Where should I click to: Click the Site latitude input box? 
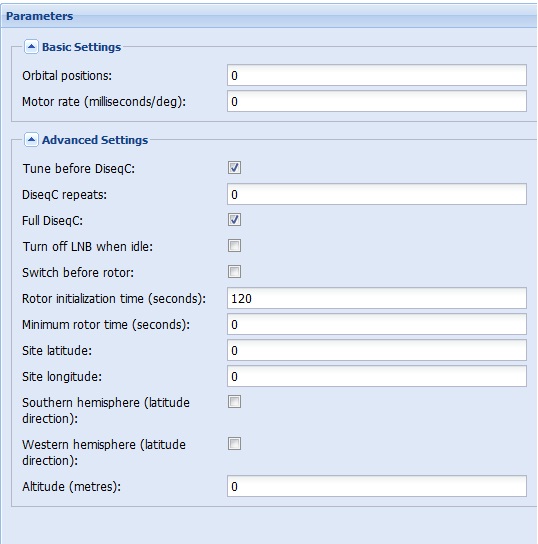377,350
